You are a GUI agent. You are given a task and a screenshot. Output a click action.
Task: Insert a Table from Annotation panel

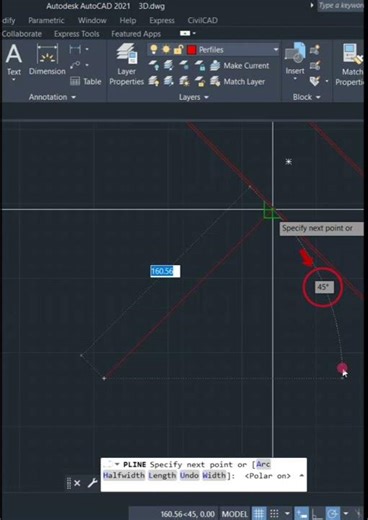pyautogui.click(x=86, y=81)
